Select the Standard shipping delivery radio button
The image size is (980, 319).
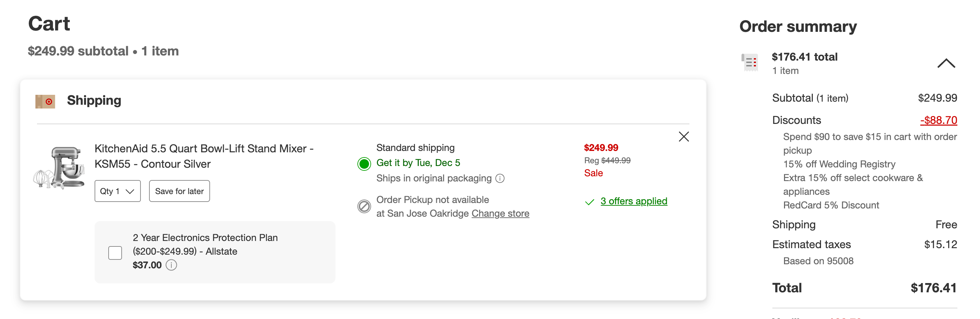pyautogui.click(x=364, y=164)
